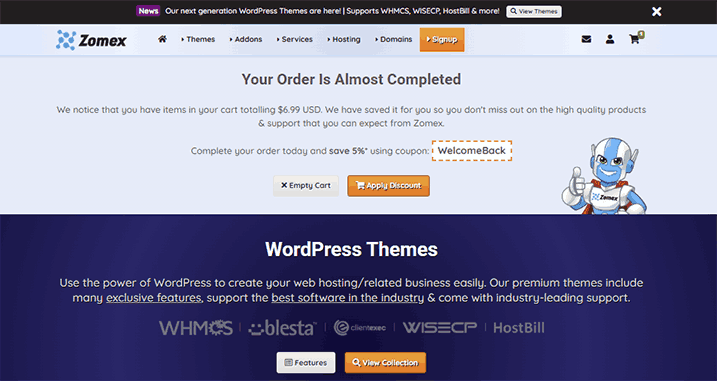This screenshot has width=717, height=381.
Task: Select the WelcomeBack coupon code box
Action: pos(472,151)
